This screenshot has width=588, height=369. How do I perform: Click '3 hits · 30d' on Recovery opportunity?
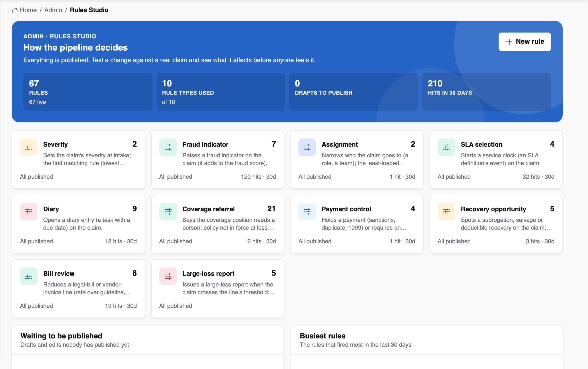[x=540, y=241]
